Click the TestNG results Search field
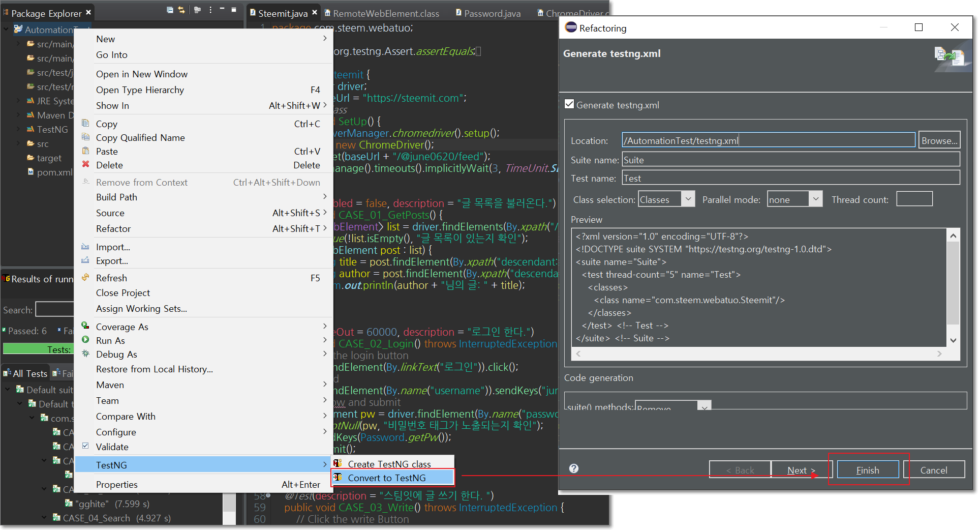980x530 pixels. tap(55, 309)
